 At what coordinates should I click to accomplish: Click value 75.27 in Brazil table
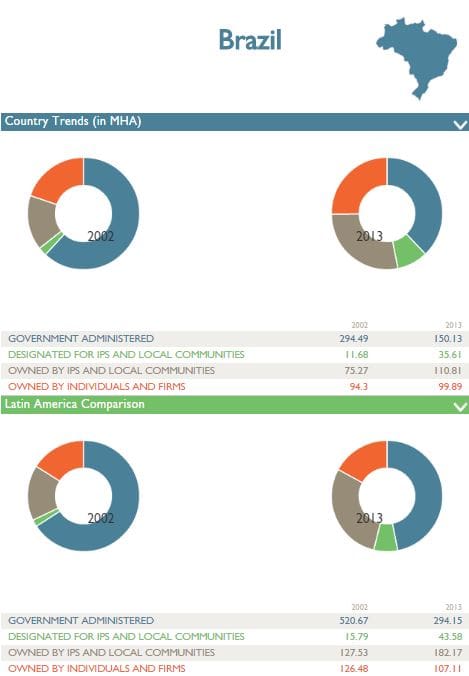coord(356,371)
